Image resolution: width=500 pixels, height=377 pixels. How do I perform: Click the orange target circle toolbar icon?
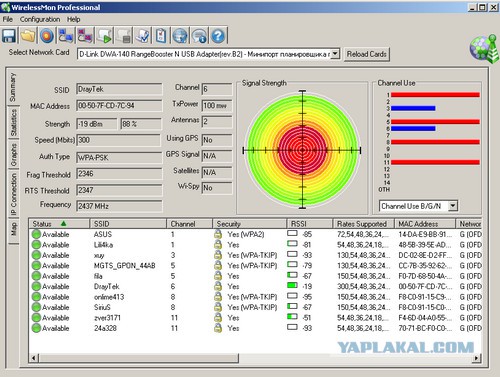[x=47, y=36]
